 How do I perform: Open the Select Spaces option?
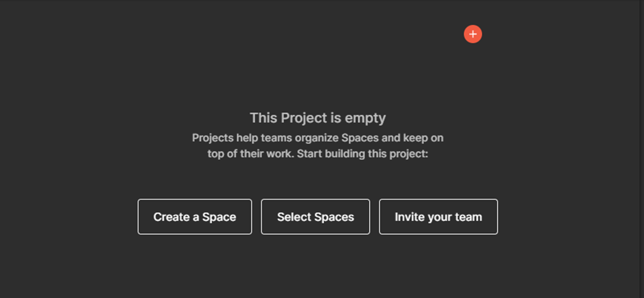click(x=315, y=217)
